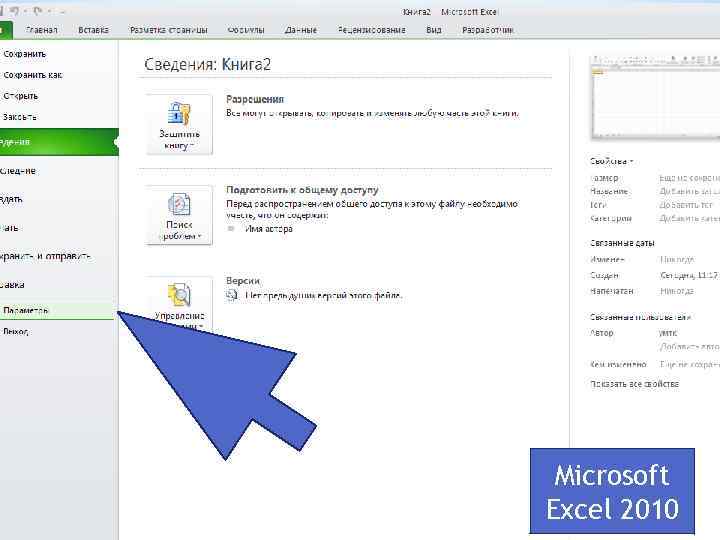Open the Разметка страницы tab
This screenshot has height=540, width=720.
click(x=169, y=30)
